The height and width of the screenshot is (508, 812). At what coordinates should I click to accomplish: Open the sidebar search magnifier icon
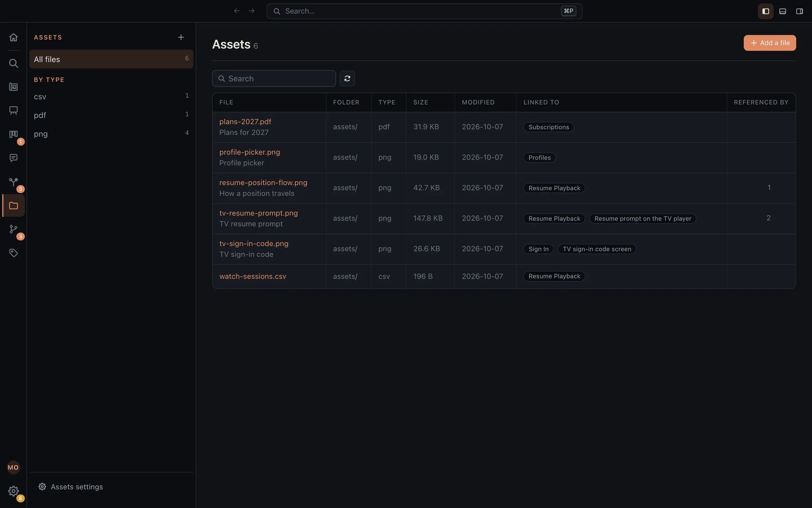pyautogui.click(x=14, y=63)
